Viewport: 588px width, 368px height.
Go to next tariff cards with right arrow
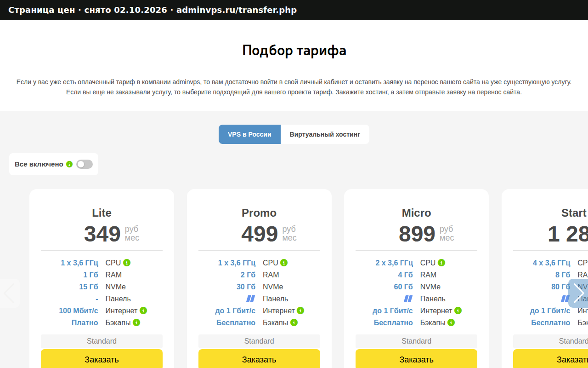pos(578,293)
